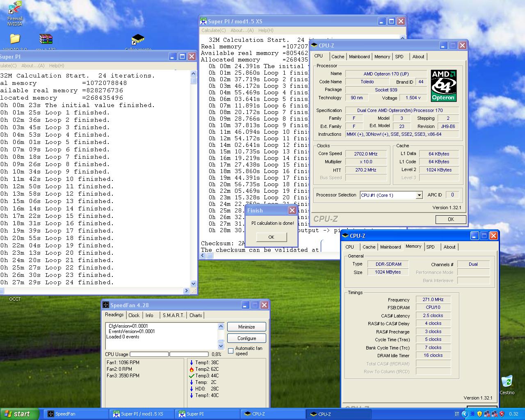The height and width of the screenshot is (420, 525).
Task: Click the SpeedFan 38 temperature tray icon
Action: 472,414
